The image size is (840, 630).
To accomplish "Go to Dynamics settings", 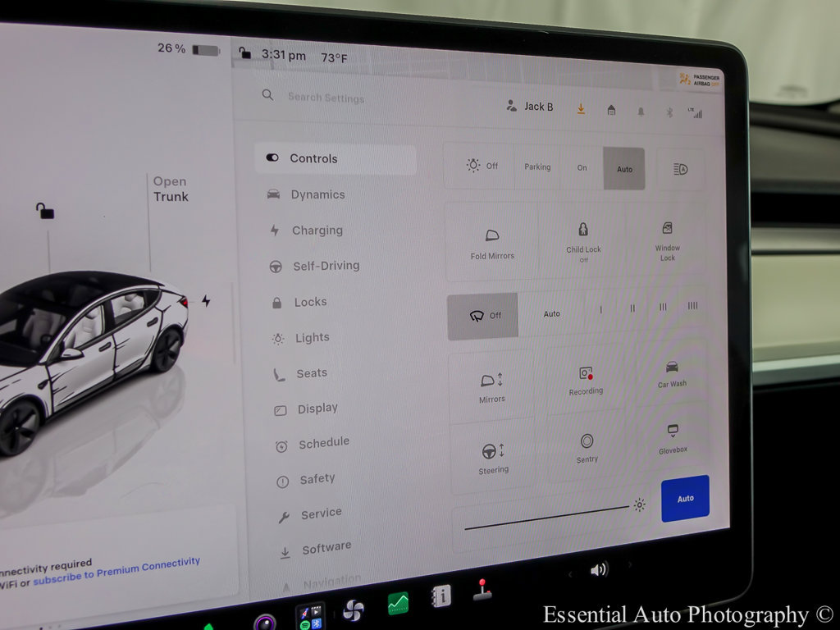I will 305,194.
